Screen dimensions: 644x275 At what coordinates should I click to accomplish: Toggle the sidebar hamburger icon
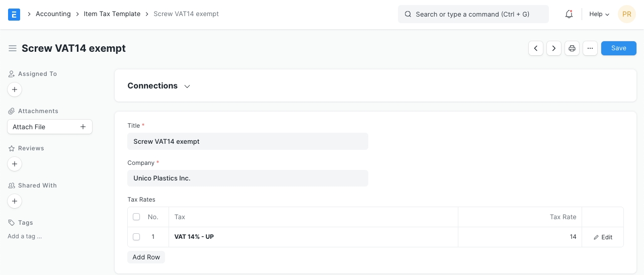click(13, 48)
